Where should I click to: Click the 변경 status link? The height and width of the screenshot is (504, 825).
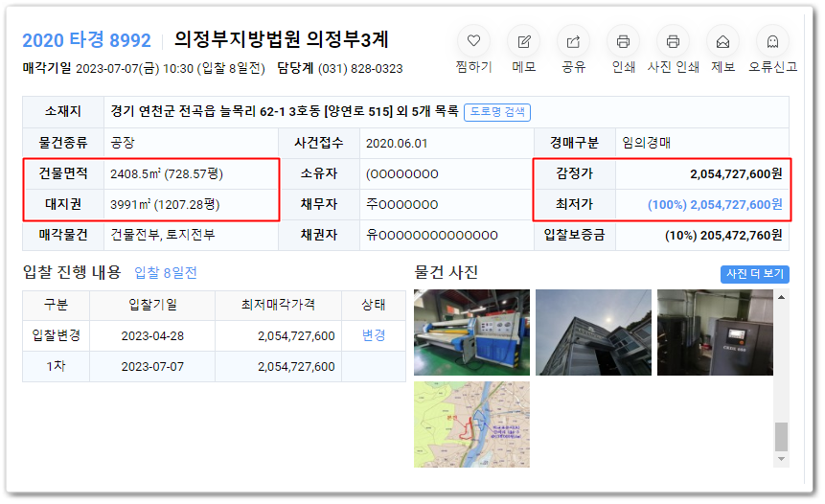[374, 335]
